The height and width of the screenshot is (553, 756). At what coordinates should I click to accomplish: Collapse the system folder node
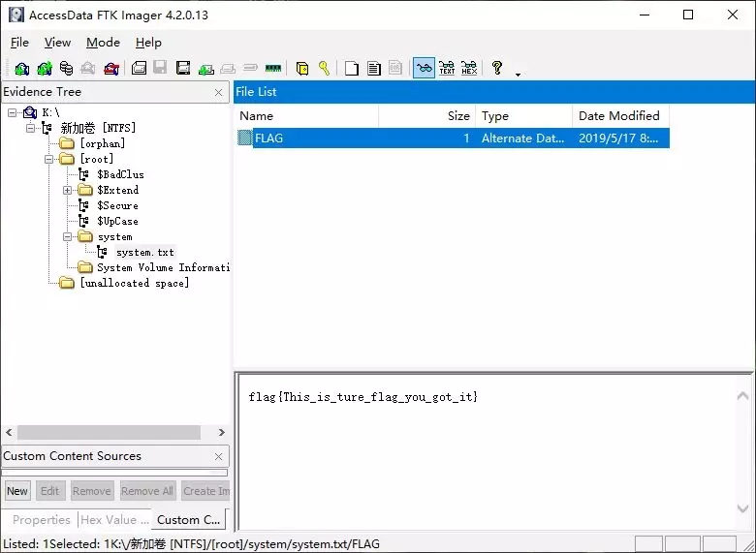[67, 236]
